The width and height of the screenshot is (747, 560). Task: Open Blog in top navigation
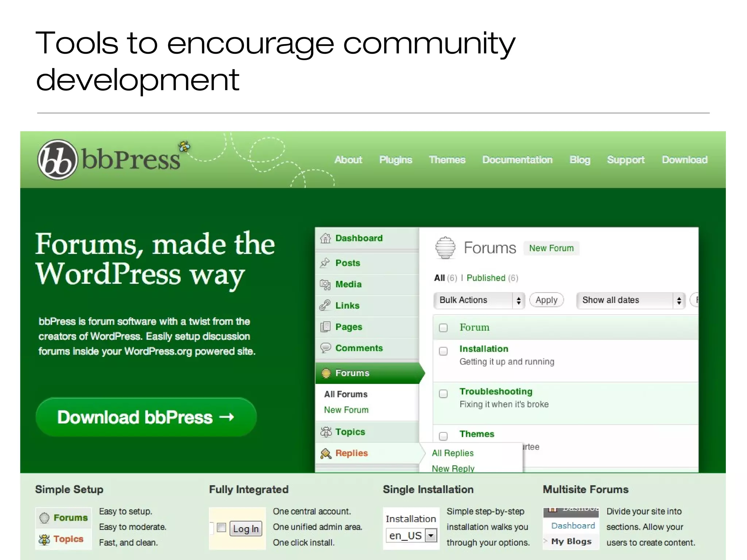click(580, 160)
